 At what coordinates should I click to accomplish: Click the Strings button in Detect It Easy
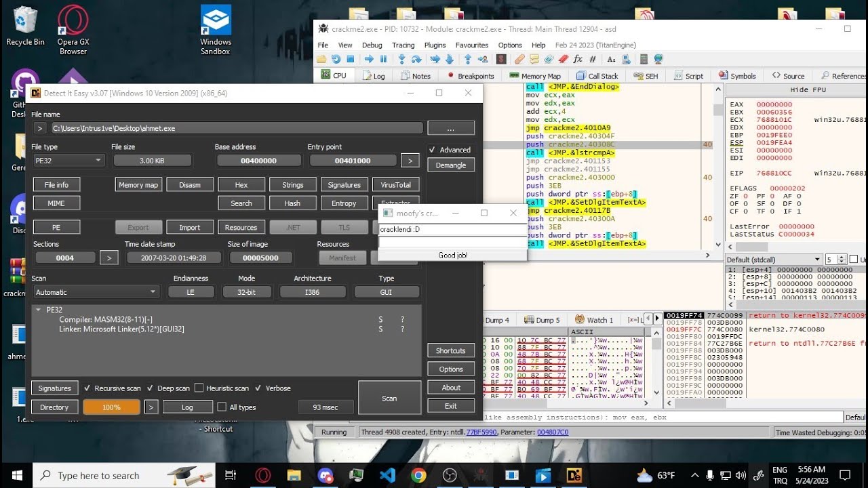(x=292, y=184)
